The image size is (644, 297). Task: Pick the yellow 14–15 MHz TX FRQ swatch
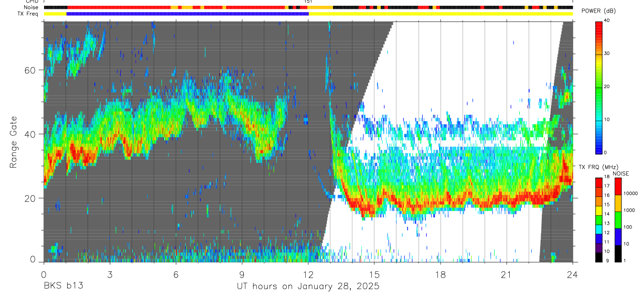tap(598, 210)
